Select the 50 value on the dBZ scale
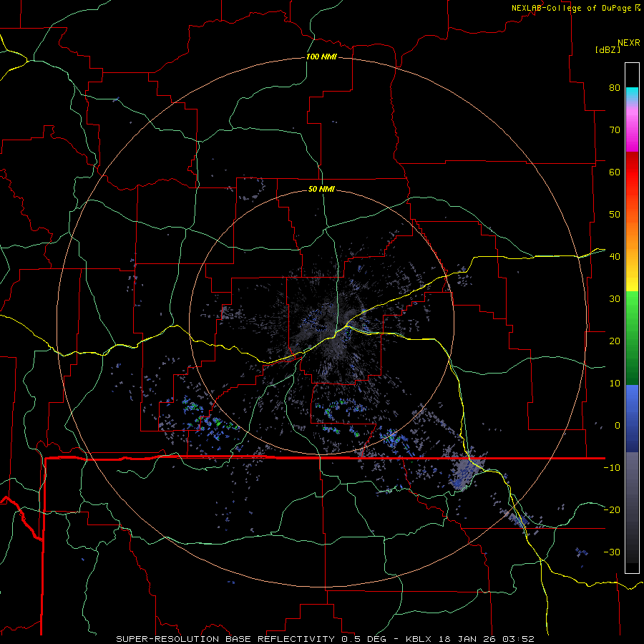This screenshot has height=644, width=644. (615, 215)
